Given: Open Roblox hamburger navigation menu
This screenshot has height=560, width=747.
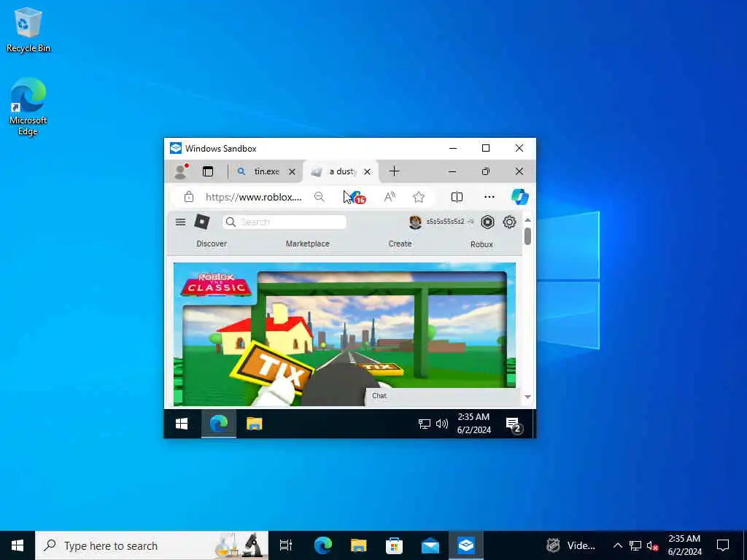Looking at the screenshot, I should coord(181,222).
